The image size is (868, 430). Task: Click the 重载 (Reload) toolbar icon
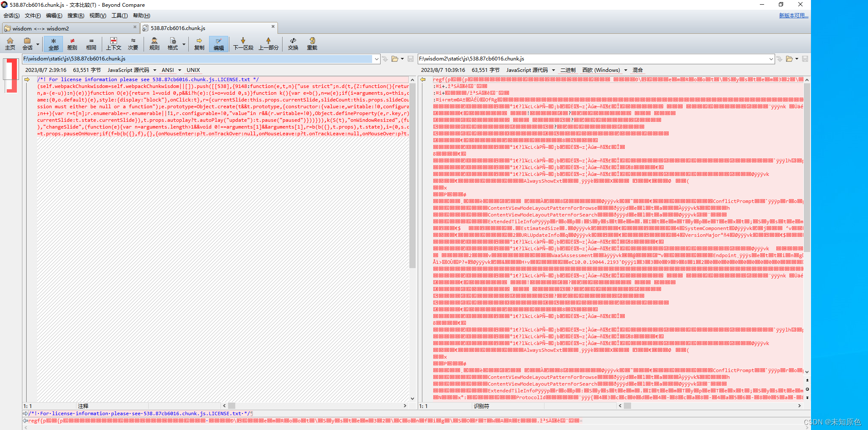tap(312, 44)
